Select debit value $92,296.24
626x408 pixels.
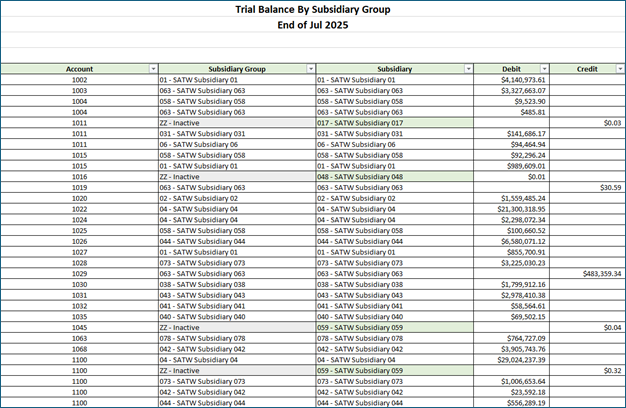(x=511, y=155)
